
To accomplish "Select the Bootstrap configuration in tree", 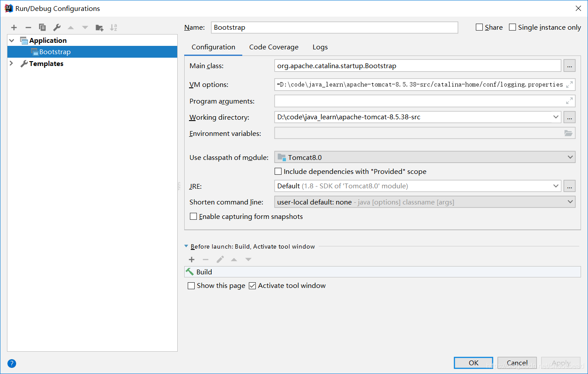I will pos(93,52).
